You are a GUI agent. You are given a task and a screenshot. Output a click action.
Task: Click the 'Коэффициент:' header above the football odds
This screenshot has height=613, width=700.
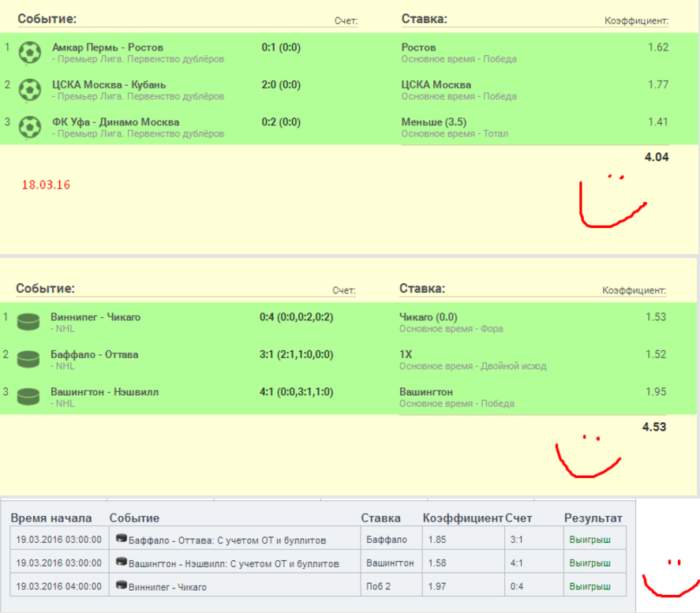637,21
